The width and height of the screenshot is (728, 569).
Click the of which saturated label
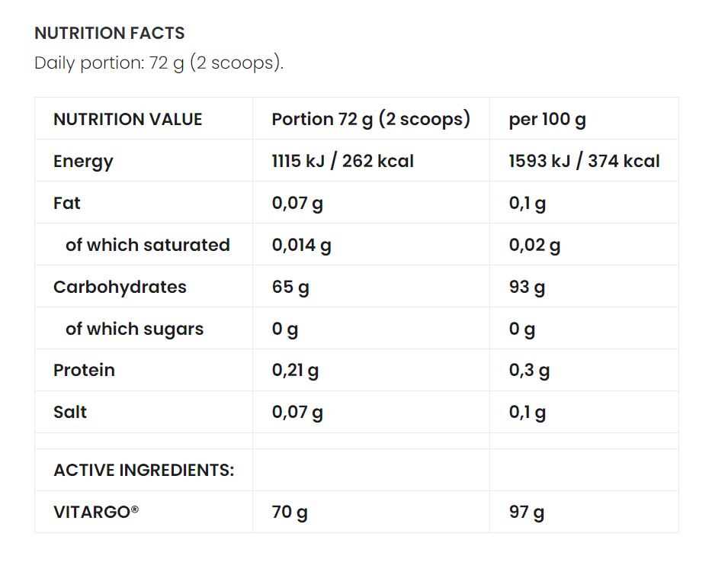(x=148, y=246)
